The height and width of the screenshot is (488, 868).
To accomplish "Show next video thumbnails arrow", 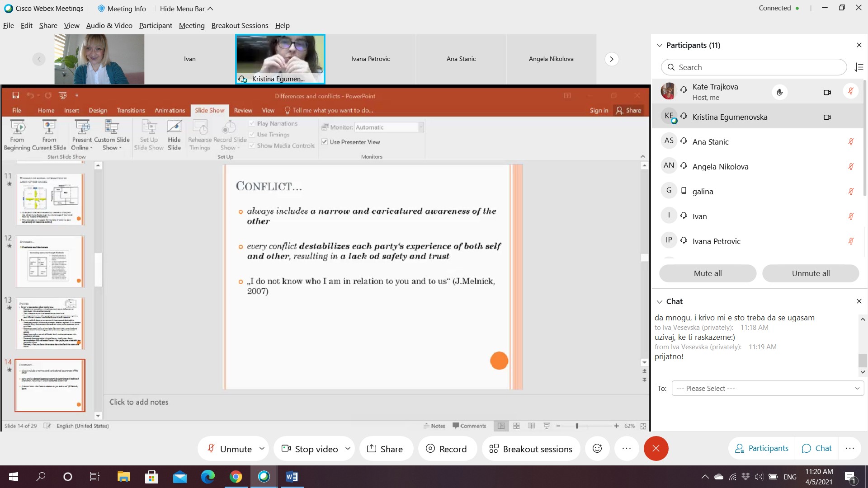I will (612, 59).
